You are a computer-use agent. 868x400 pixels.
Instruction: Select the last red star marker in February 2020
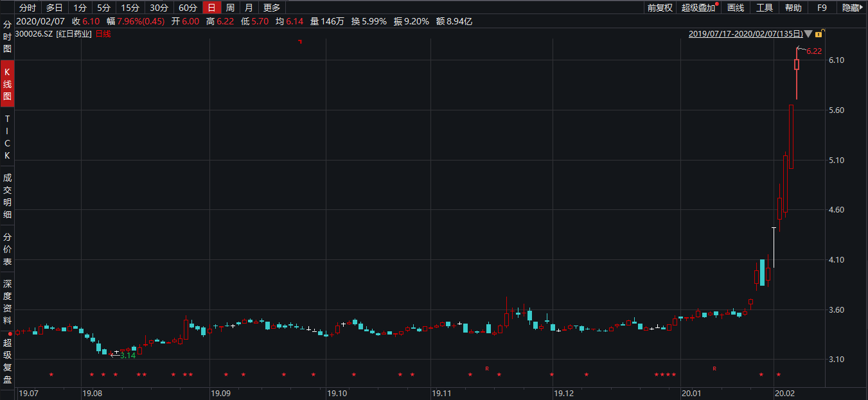coord(779,375)
